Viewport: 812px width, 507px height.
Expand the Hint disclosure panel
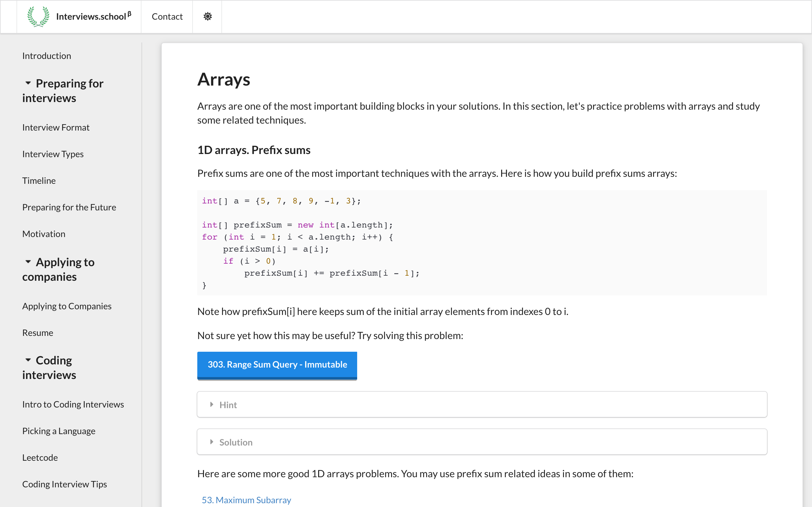tap(228, 405)
